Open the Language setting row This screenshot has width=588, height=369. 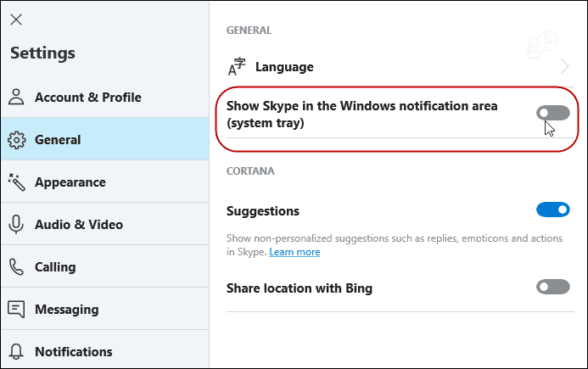(x=400, y=67)
